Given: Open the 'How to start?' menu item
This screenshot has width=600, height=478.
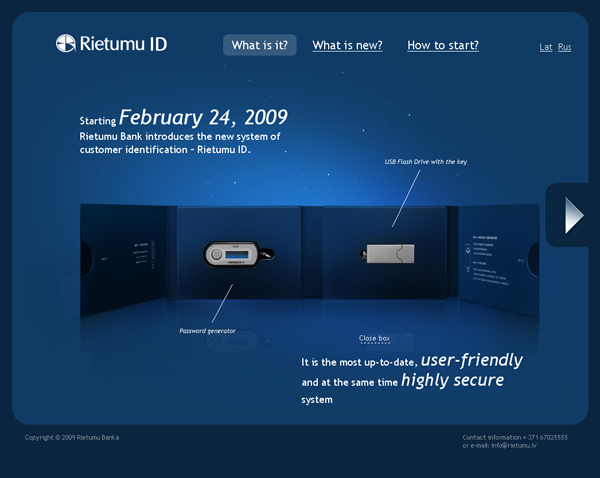Looking at the screenshot, I should 443,46.
